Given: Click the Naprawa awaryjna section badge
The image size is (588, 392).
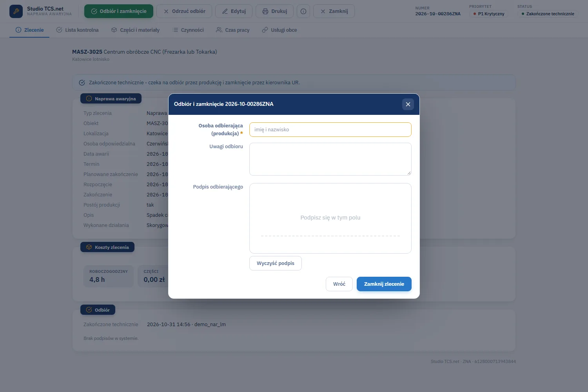Looking at the screenshot, I should point(111,99).
